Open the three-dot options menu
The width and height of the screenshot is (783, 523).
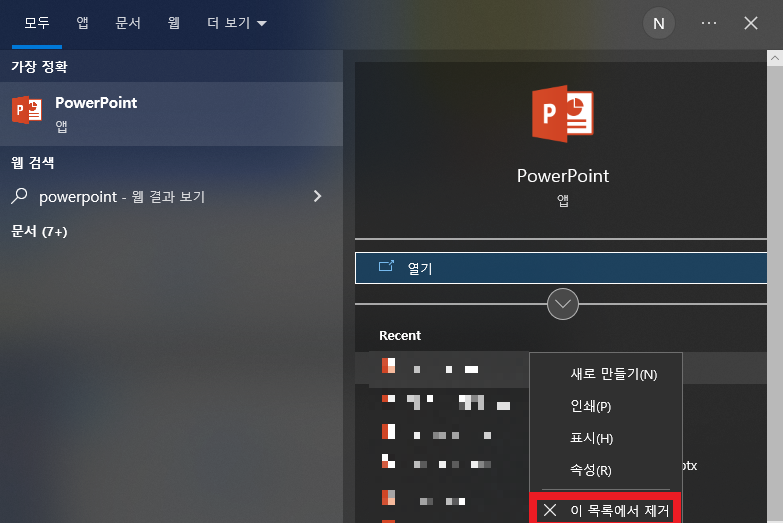point(709,23)
